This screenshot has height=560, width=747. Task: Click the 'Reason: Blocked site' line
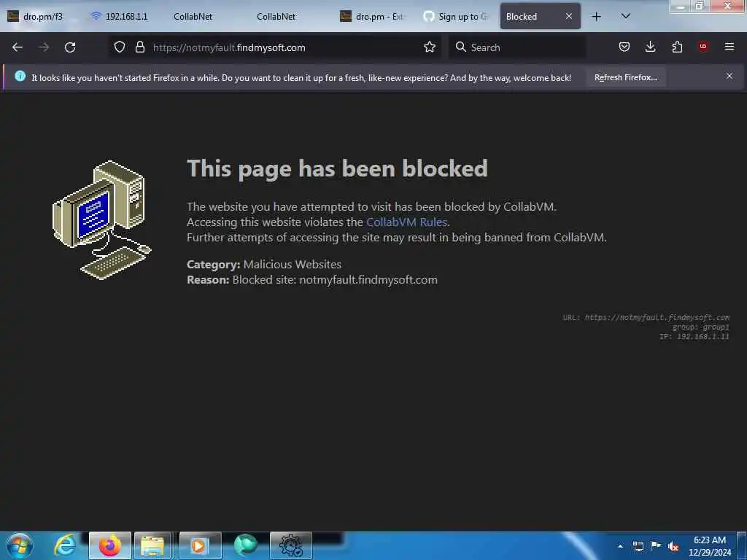coord(312,279)
